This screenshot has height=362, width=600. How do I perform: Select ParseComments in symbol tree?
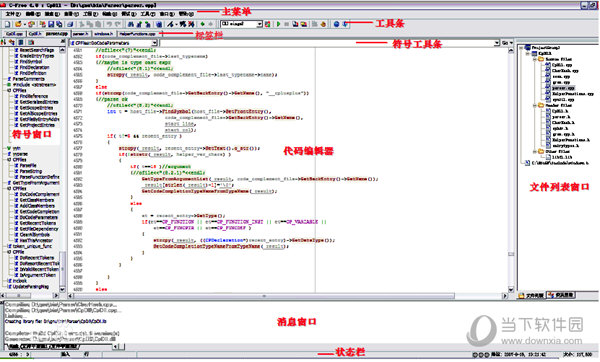[29, 79]
